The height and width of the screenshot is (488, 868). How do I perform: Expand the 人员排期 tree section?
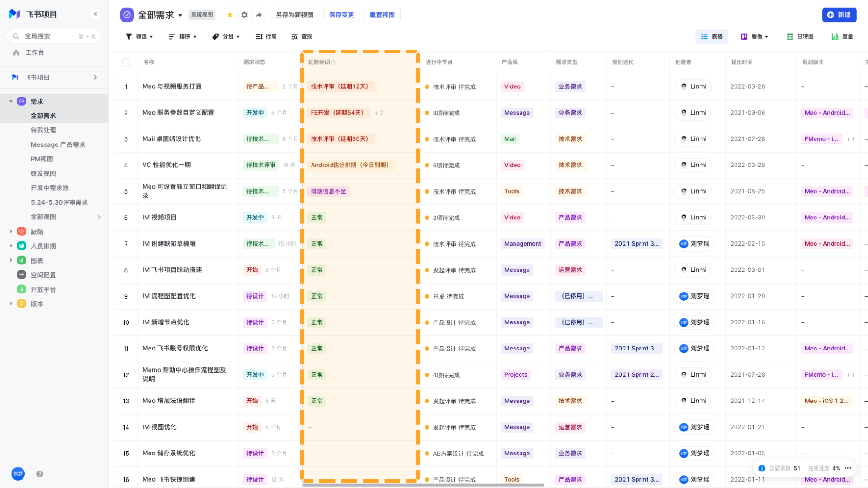coord(11,246)
